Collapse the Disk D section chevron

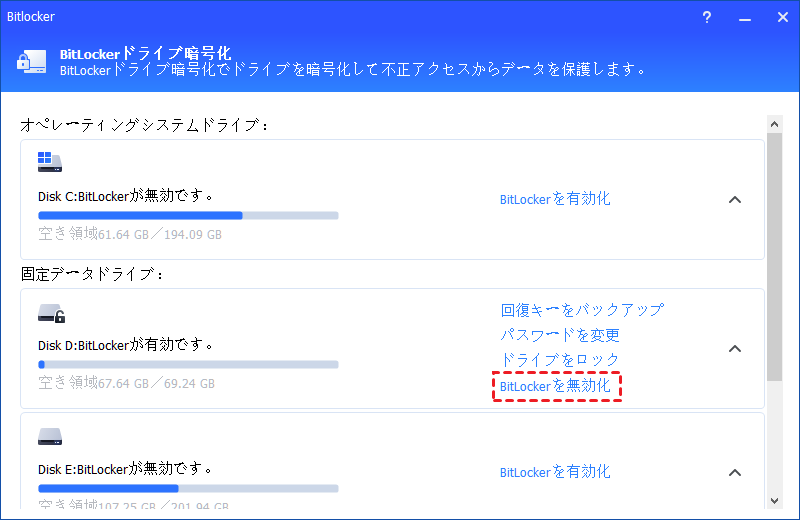[734, 349]
